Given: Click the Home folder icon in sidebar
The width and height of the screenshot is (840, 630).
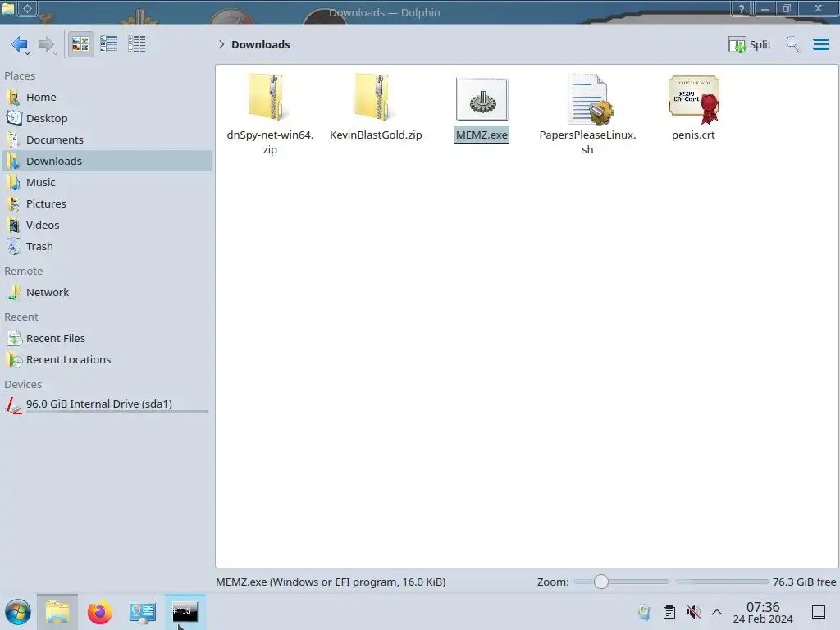Looking at the screenshot, I should [x=14, y=97].
